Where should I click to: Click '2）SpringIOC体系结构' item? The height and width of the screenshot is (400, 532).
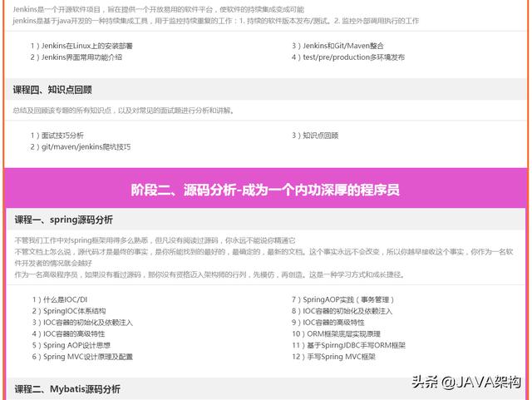pos(69,311)
